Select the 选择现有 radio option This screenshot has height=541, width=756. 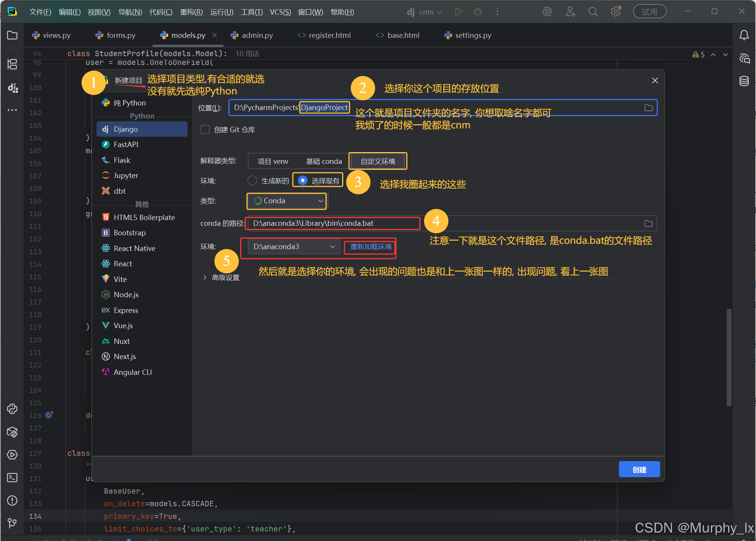coord(303,180)
